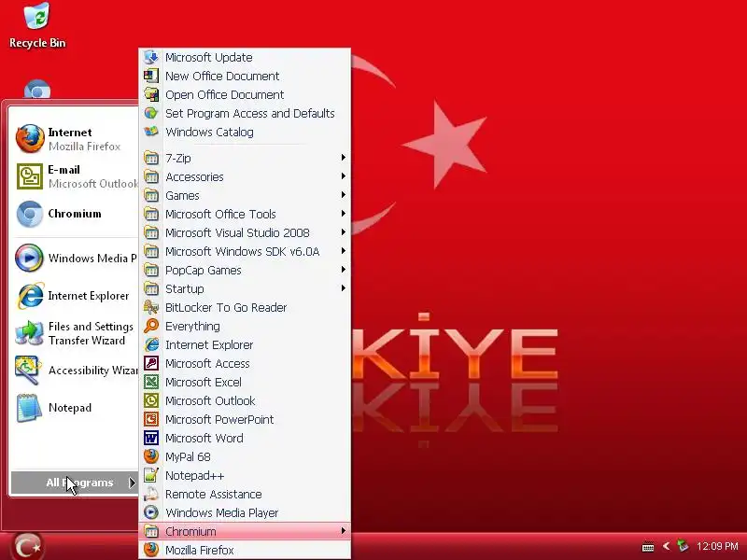
Task: Open Windows Media Player in pinned list
Action: coord(76,258)
